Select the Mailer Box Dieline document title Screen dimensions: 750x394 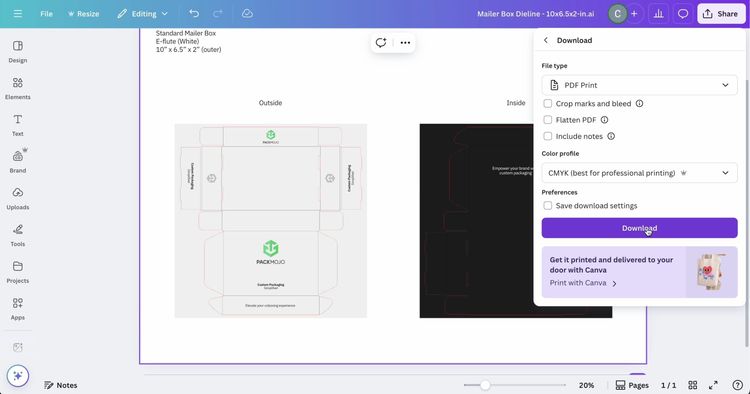click(535, 14)
